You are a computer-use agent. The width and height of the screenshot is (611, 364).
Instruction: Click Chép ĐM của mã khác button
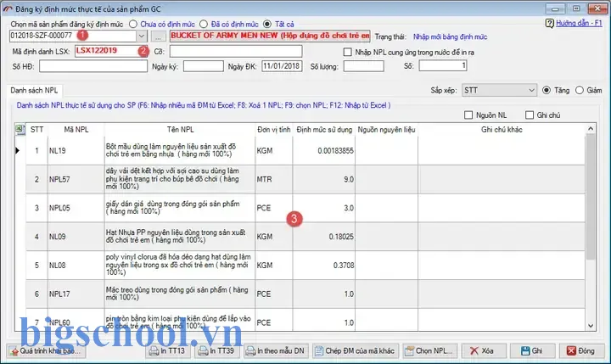(x=355, y=351)
